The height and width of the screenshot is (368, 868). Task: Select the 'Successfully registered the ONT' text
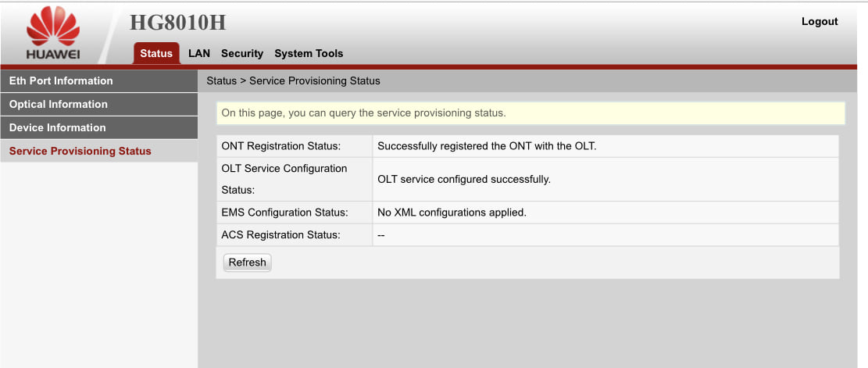487,146
